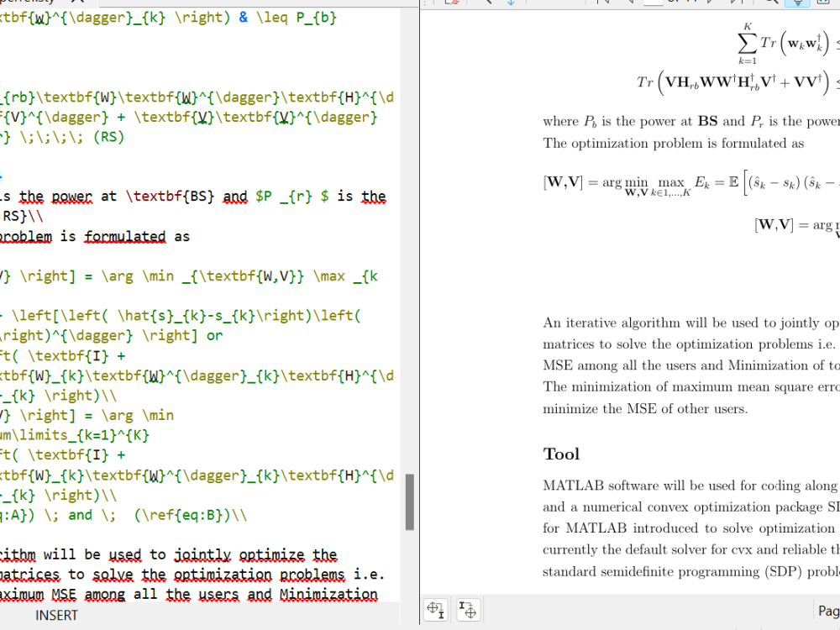The width and height of the screenshot is (840, 630).
Task: Click the INSERT mode indicator in the status bar
Action: pyautogui.click(x=56, y=616)
